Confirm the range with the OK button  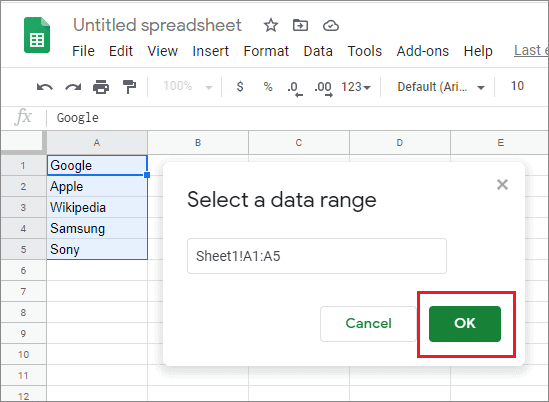click(465, 324)
